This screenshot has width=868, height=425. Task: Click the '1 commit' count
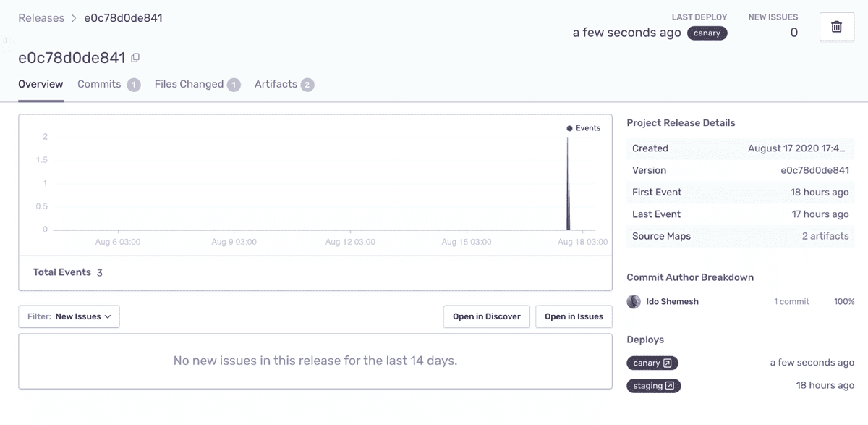[x=791, y=301]
